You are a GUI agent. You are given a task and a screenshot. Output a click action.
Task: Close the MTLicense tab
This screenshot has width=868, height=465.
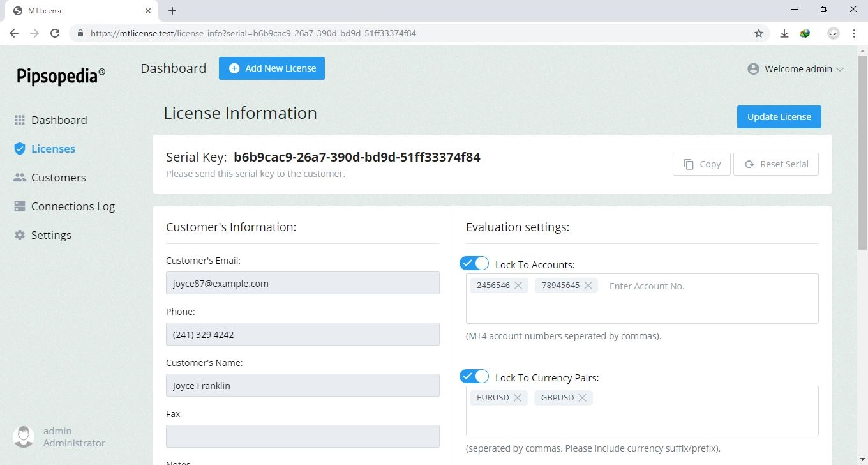point(148,11)
